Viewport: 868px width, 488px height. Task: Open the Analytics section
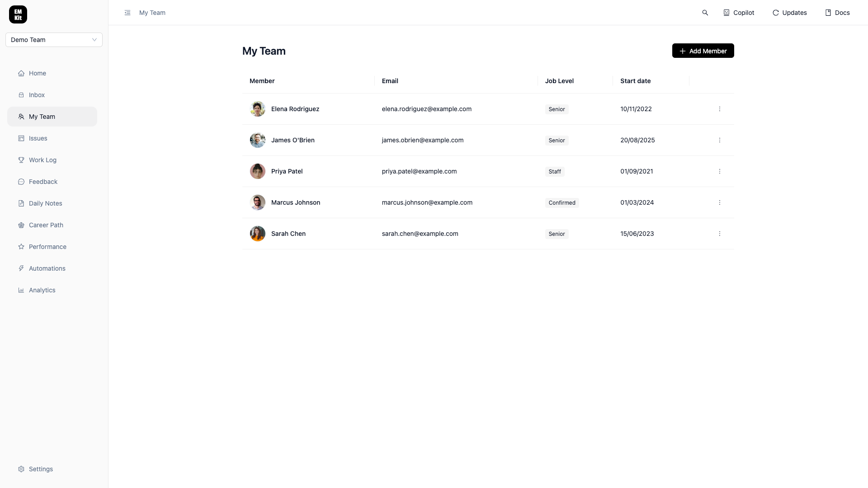coord(41,290)
